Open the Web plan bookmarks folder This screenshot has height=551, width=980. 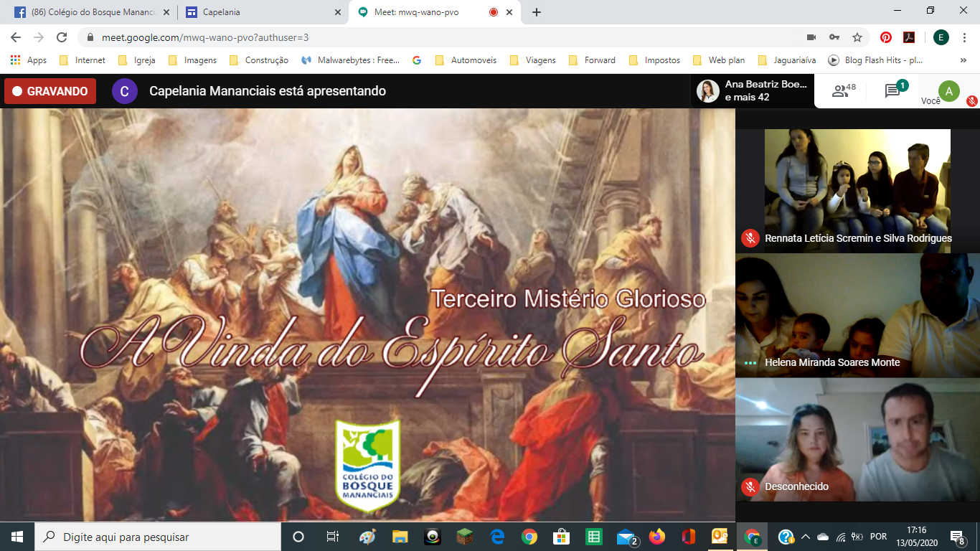[x=719, y=60]
